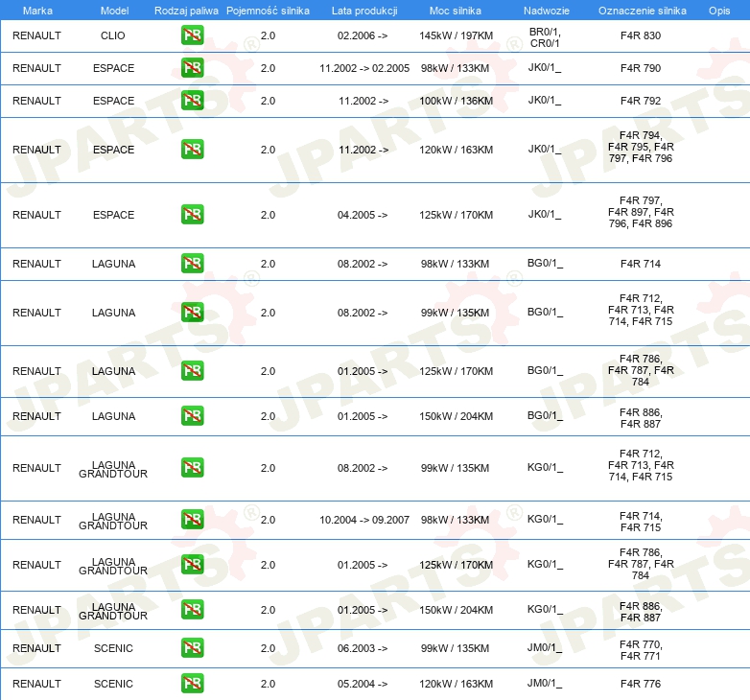Select engine code F4R 790
The image size is (750, 700).
(x=641, y=68)
